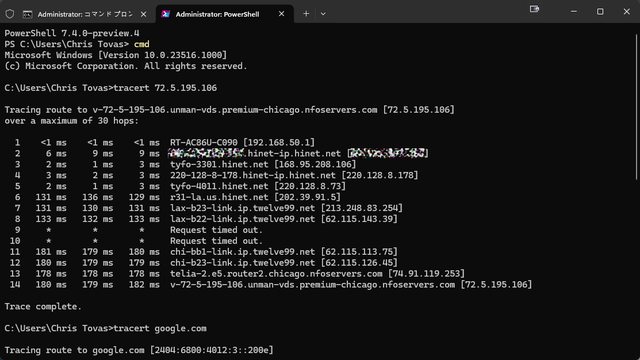
Task: Click the administrator shield icon in title bar
Action: click(x=10, y=14)
